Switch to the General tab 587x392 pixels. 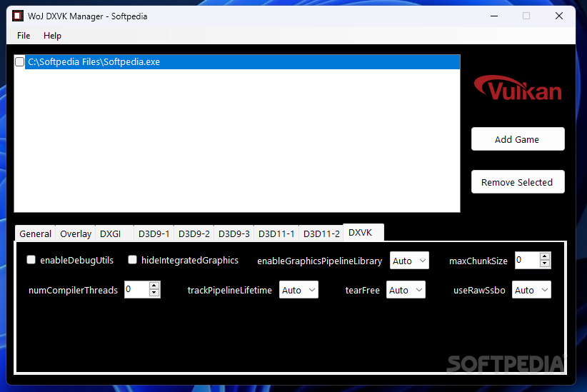(x=35, y=233)
